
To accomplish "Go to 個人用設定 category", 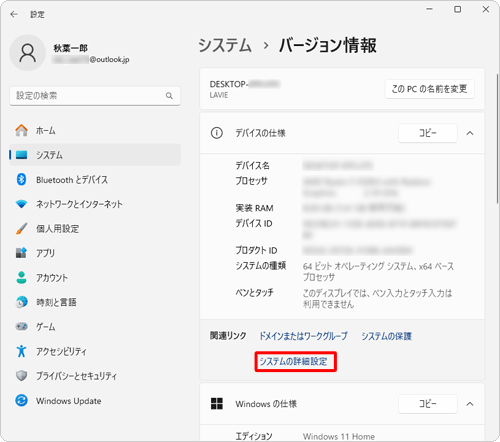I will coord(95,229).
